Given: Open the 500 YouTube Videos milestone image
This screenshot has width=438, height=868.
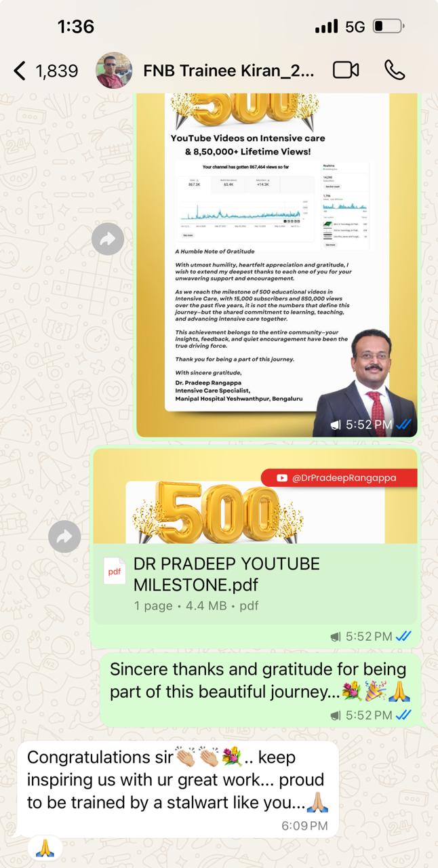Looking at the screenshot, I should [277, 264].
